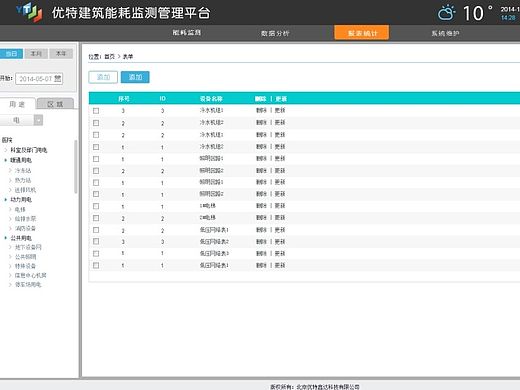Click the white outlined 添加 button
The height and width of the screenshot is (390, 520).
(x=103, y=77)
